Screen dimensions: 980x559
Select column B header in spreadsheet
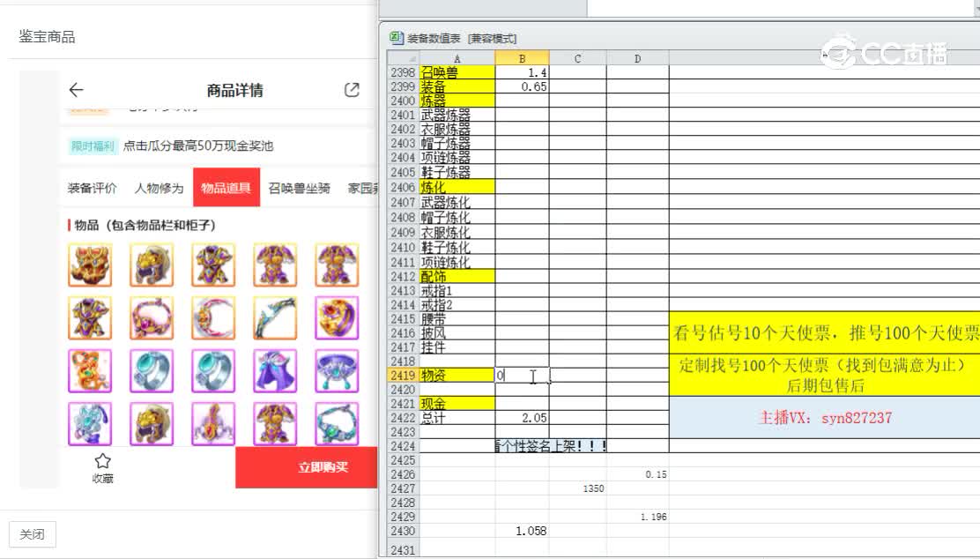point(522,58)
